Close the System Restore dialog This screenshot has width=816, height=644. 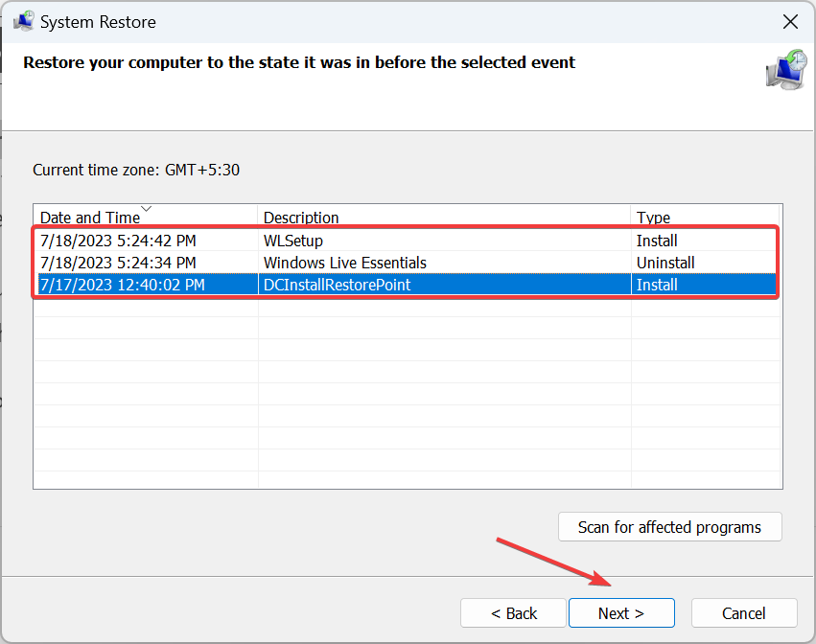790,22
